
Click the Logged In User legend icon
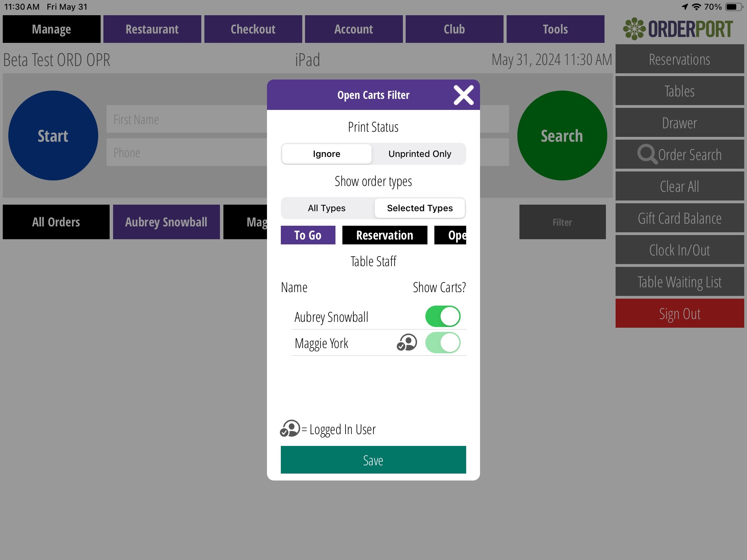(290, 429)
